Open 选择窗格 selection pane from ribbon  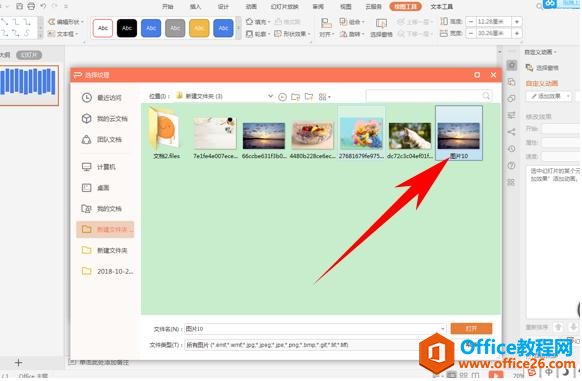pos(381,27)
